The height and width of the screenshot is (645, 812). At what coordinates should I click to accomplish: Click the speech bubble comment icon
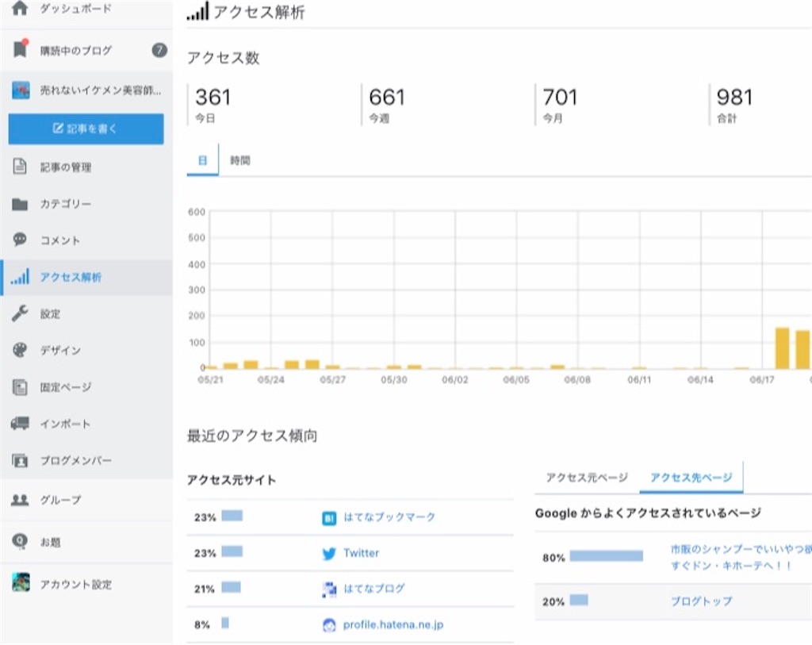[20, 240]
